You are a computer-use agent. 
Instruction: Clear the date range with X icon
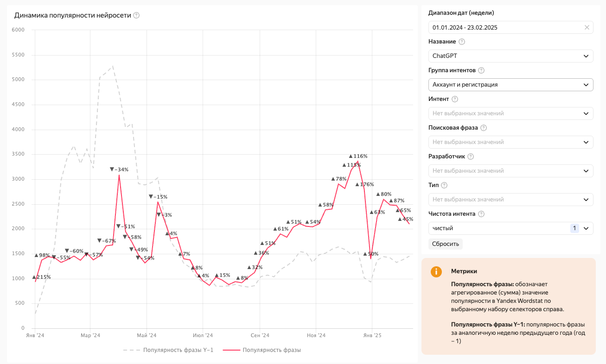tap(587, 27)
